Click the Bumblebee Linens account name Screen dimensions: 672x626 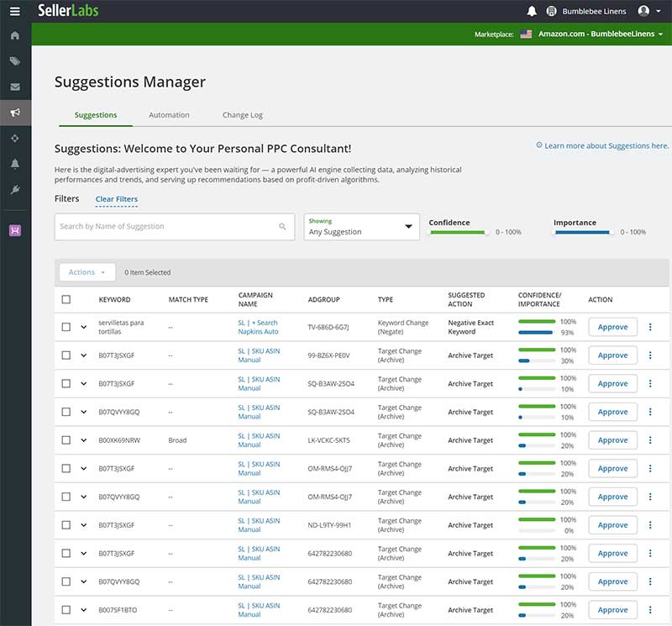594,11
